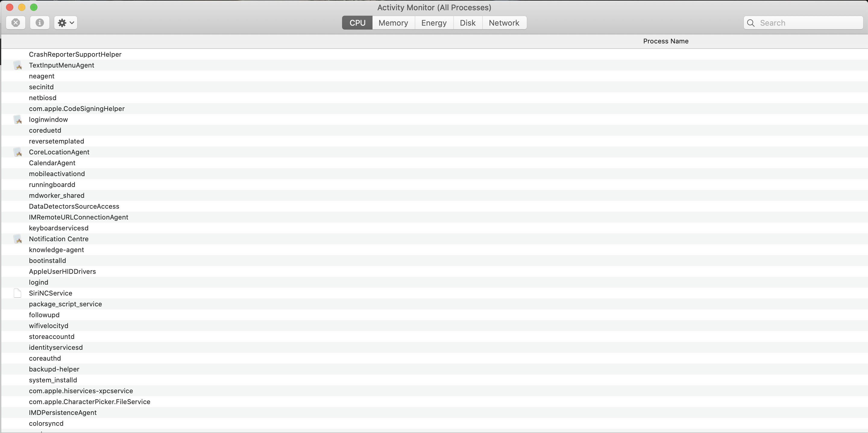Switch to the Energy tab

(x=434, y=23)
